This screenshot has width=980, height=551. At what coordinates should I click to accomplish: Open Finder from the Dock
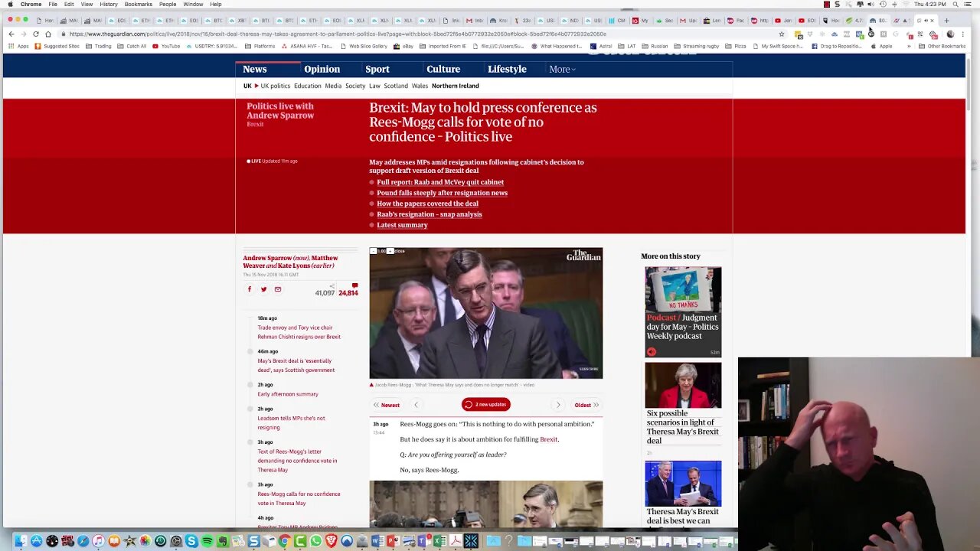click(x=21, y=541)
